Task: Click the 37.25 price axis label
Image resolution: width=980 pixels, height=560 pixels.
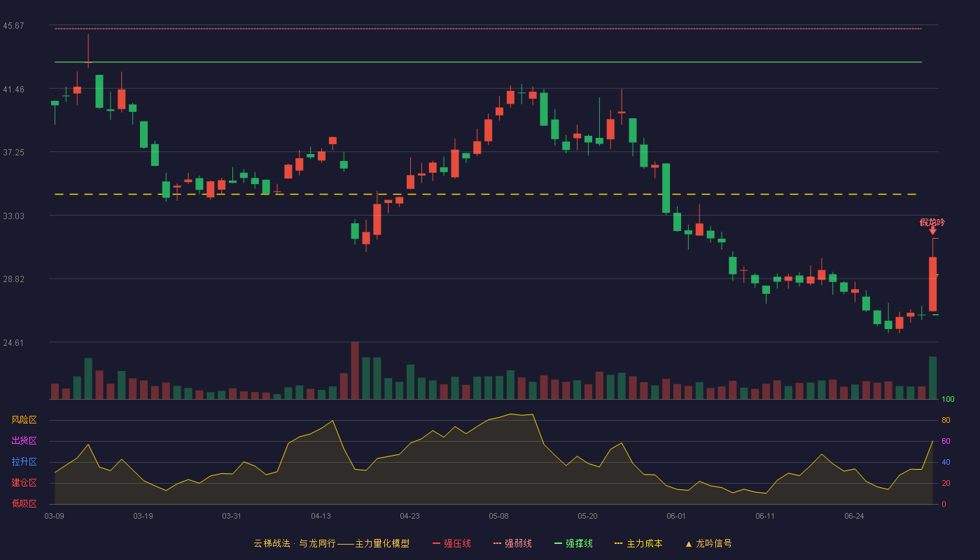Action: 14,152
